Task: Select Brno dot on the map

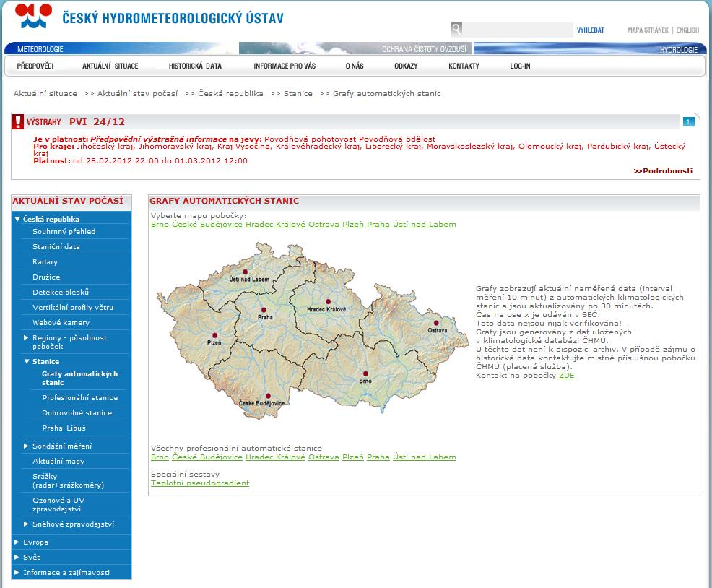Action: [x=365, y=373]
